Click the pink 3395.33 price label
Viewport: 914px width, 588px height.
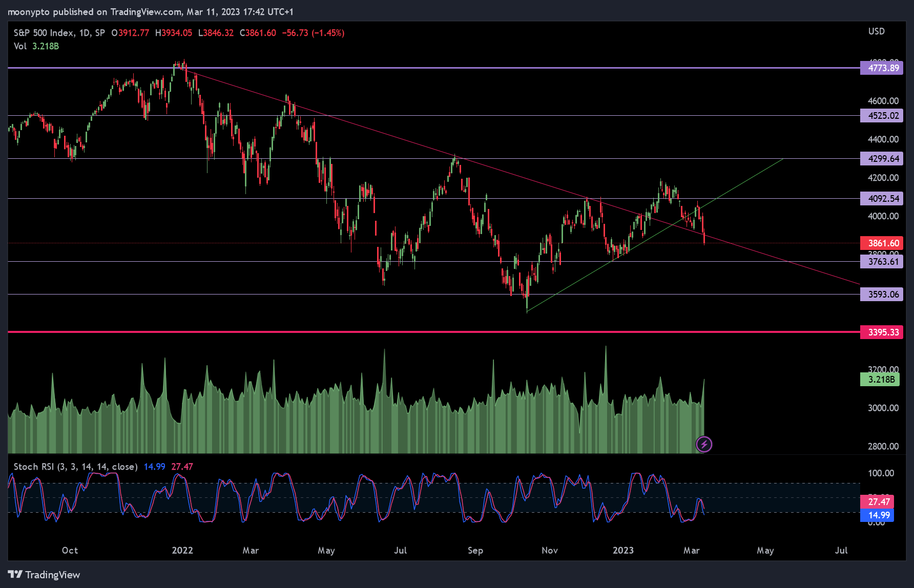tap(882, 332)
